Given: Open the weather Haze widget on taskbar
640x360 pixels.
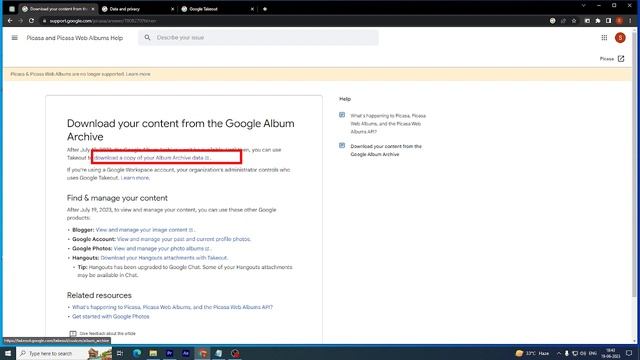Looking at the screenshot, I should (532, 353).
